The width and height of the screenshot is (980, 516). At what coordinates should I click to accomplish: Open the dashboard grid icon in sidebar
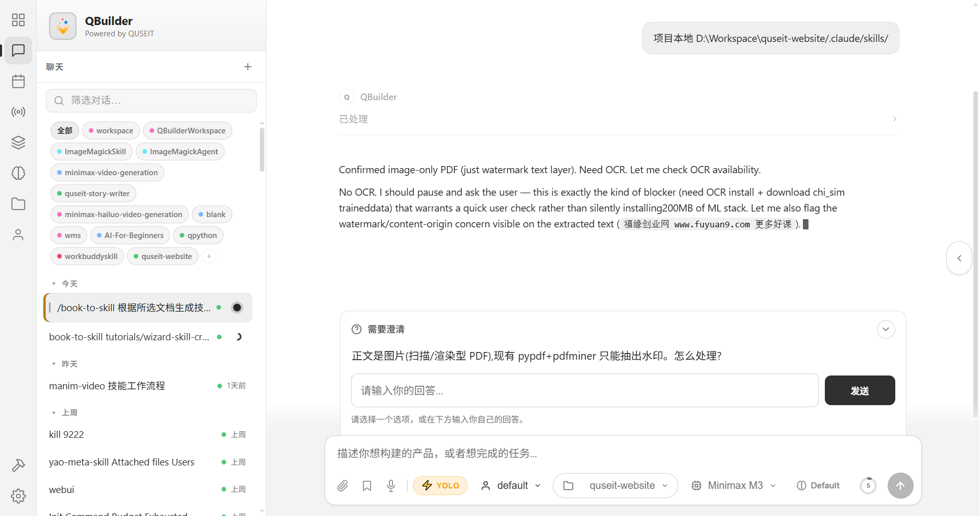point(18,20)
